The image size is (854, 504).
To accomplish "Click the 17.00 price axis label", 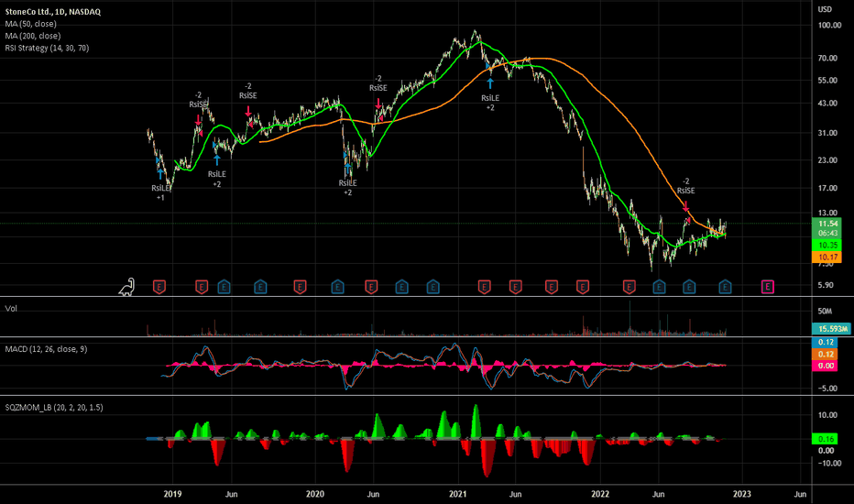I will [x=827, y=188].
